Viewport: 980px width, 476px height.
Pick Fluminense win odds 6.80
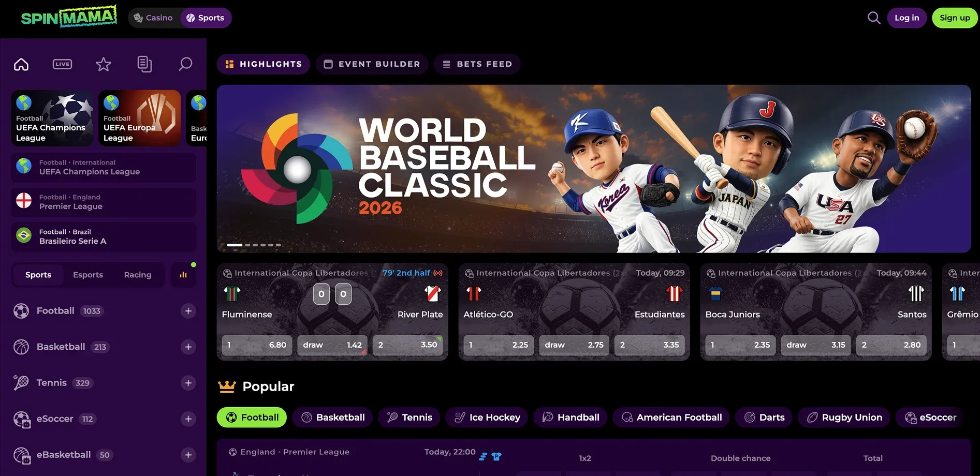point(257,345)
